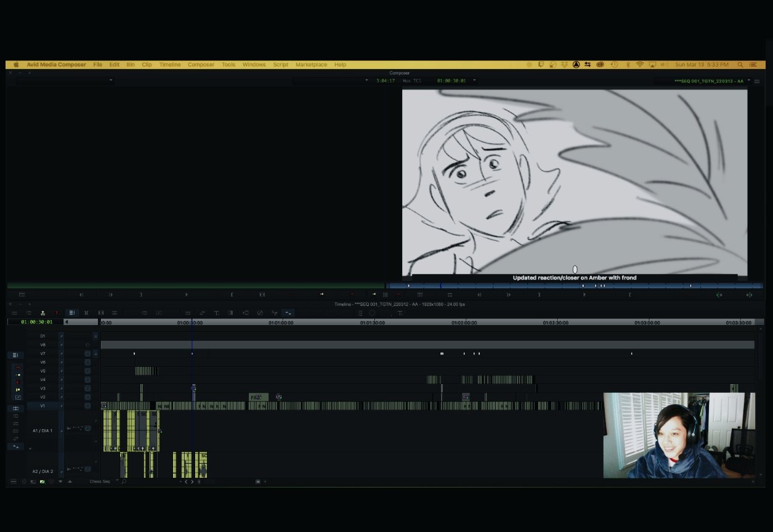
Task: Toggle the A2 / DIA 2 track selector
Action: pos(42,471)
